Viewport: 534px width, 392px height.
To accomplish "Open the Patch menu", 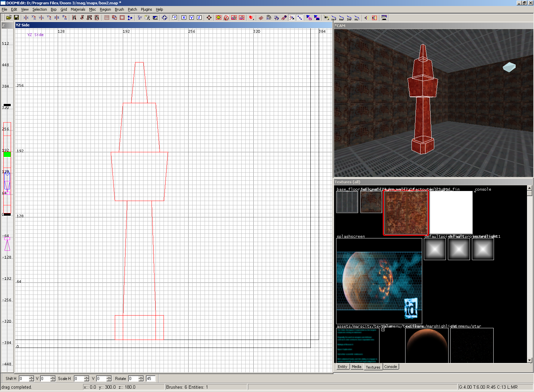I will click(132, 9).
